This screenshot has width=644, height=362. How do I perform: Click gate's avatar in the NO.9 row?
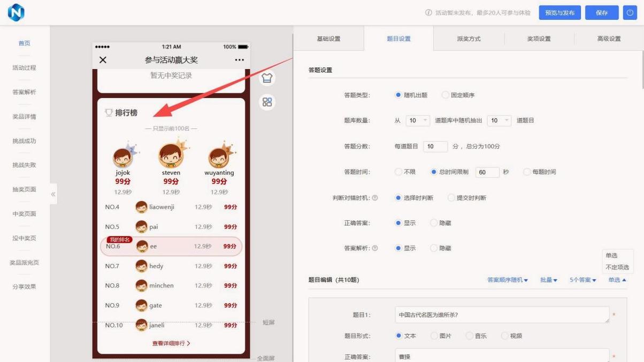(141, 305)
